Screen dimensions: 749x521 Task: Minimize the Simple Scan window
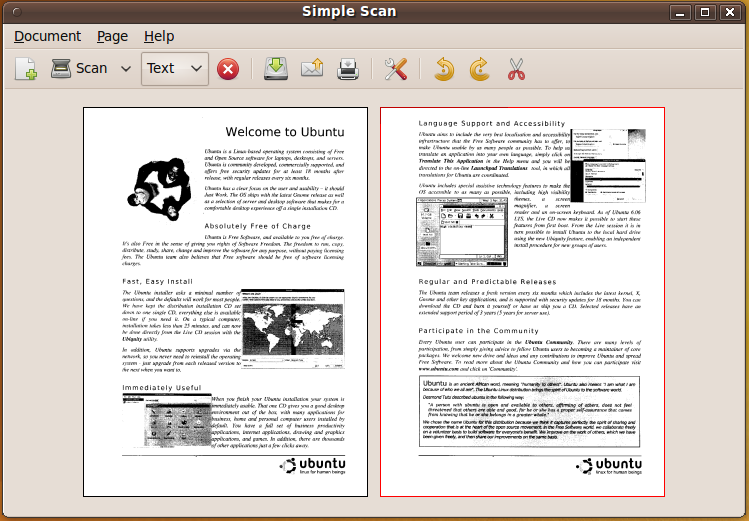(680, 12)
